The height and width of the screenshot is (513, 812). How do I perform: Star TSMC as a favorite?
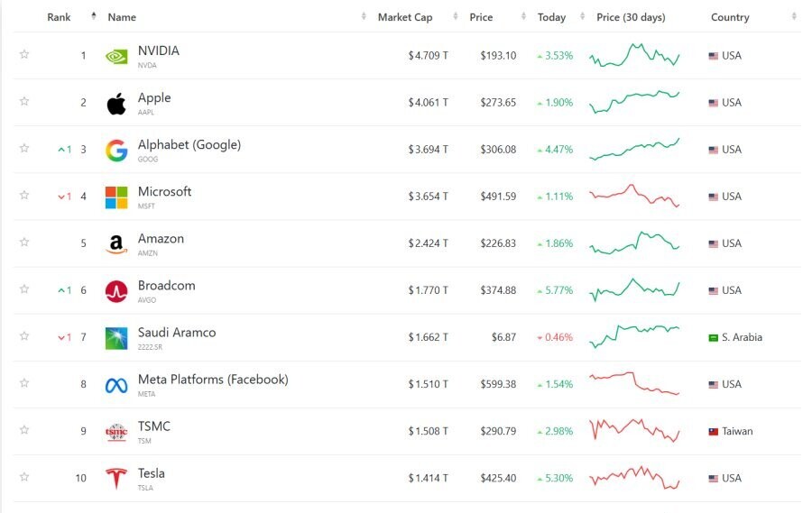click(x=24, y=430)
